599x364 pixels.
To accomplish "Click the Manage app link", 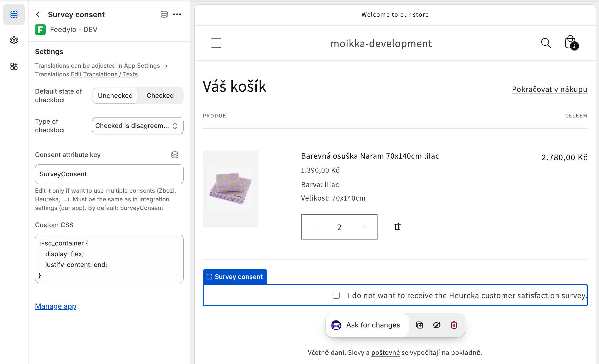I will pyautogui.click(x=55, y=306).
